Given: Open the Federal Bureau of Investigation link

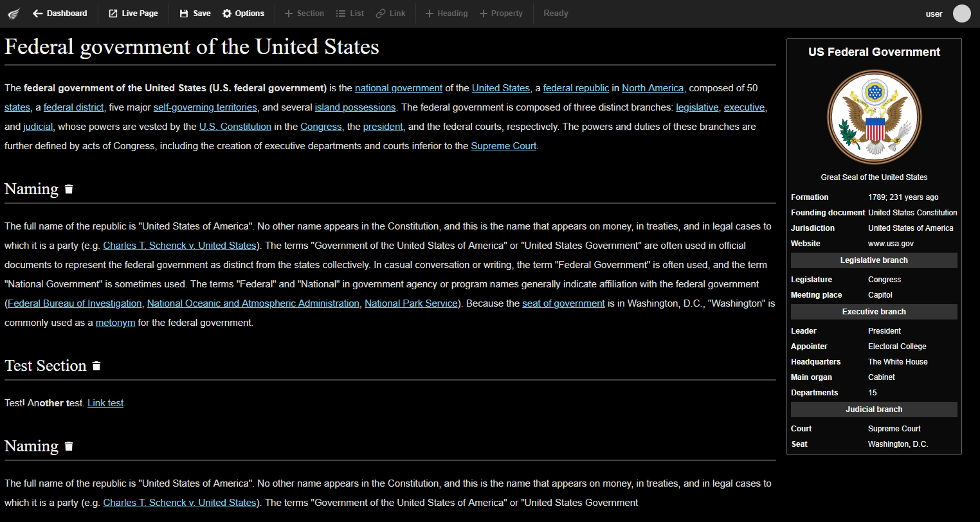Looking at the screenshot, I should 75,303.
